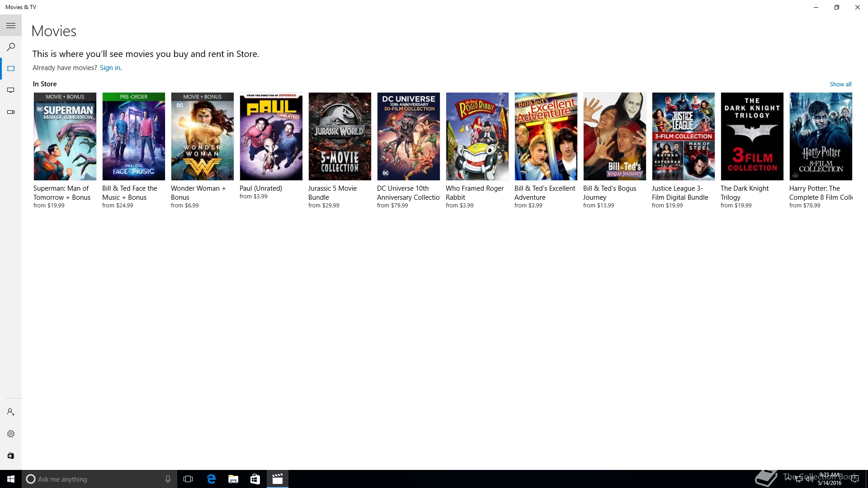Click the 'from $78.99' price text
The width and height of the screenshot is (868, 488).
[805, 206]
